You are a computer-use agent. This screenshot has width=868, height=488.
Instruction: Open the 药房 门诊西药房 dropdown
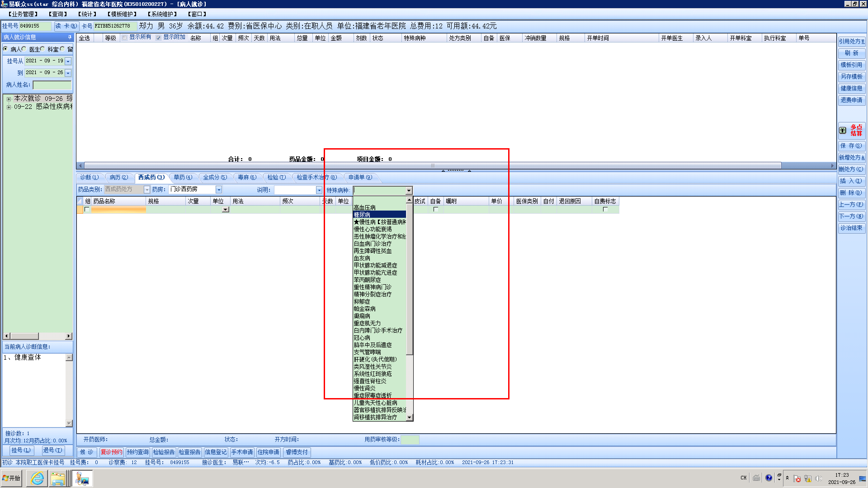pos(219,190)
